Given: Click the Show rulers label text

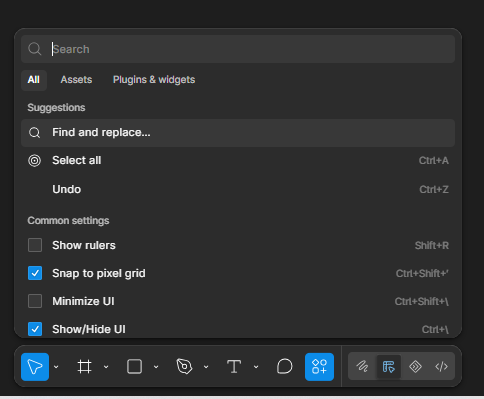Looking at the screenshot, I should (84, 245).
